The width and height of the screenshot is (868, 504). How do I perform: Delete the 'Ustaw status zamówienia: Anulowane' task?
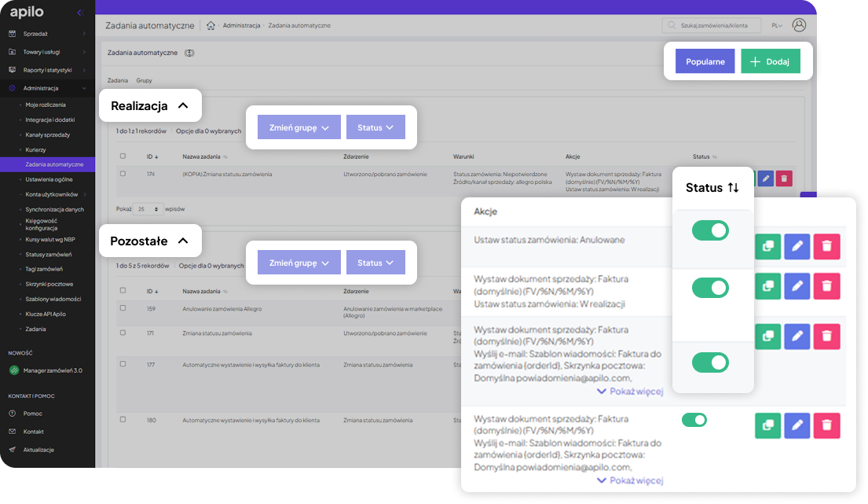tap(826, 246)
